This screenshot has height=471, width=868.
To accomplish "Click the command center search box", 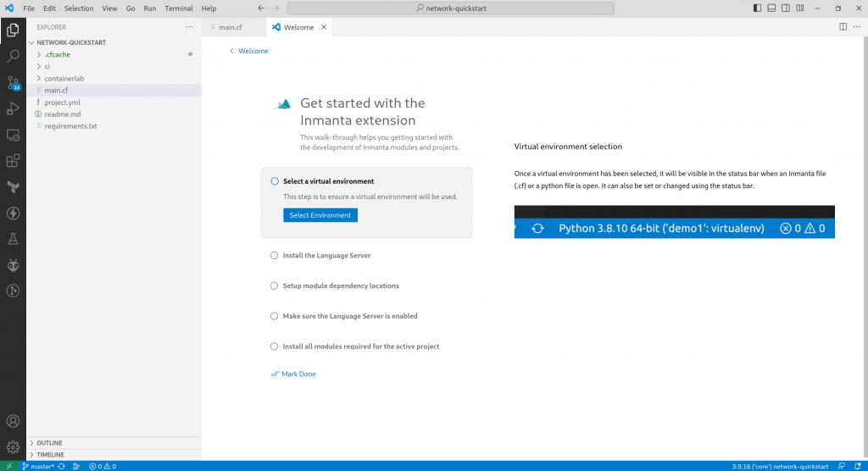I will point(450,8).
